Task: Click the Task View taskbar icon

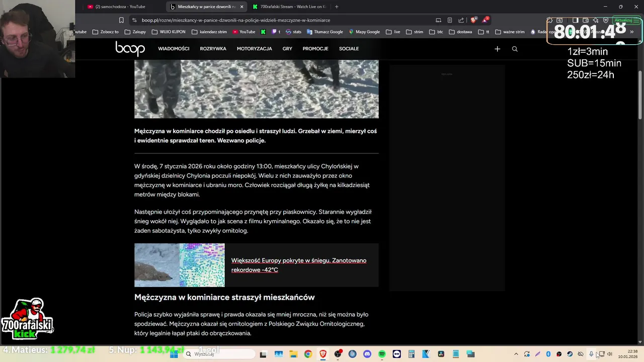Action: pyautogui.click(x=263, y=354)
